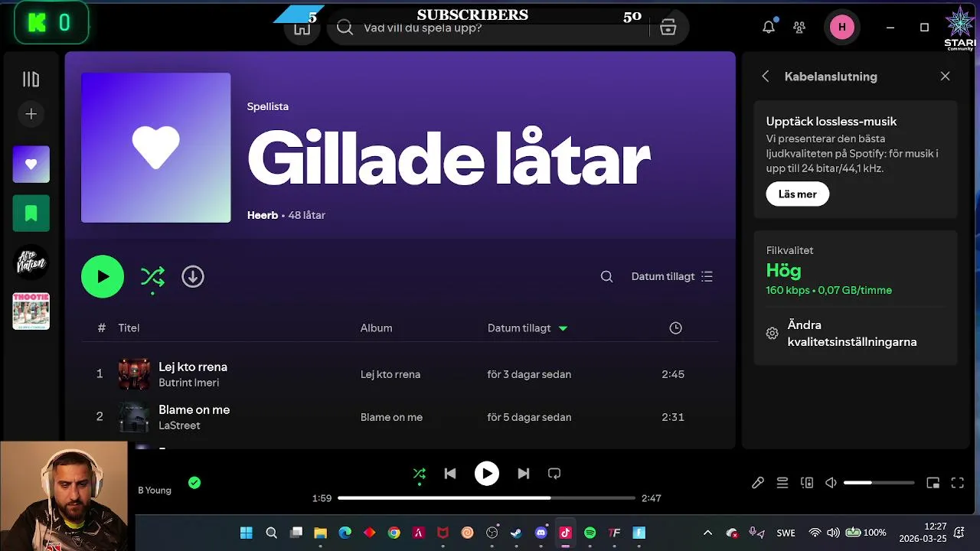Open the 'Datum tillagt' sort order dropdown
This screenshot has width=980, height=551.
671,276
